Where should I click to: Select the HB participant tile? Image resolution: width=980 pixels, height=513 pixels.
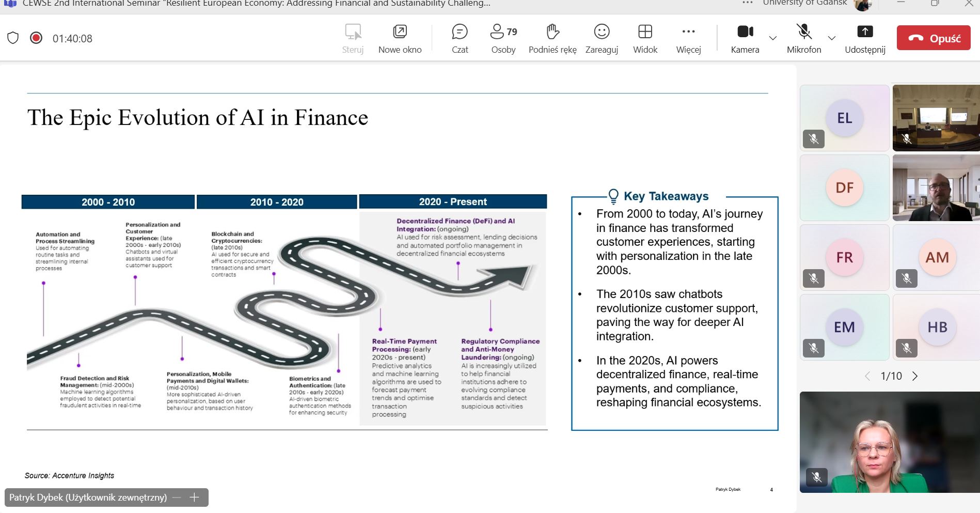pyautogui.click(x=936, y=327)
